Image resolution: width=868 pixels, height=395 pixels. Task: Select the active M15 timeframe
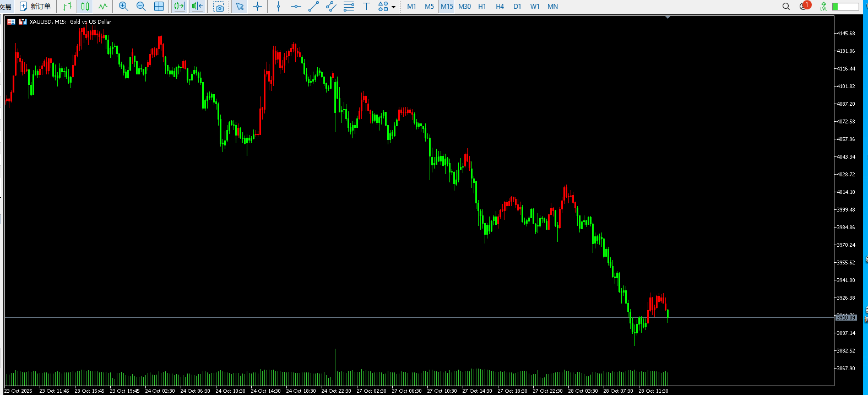tap(447, 7)
